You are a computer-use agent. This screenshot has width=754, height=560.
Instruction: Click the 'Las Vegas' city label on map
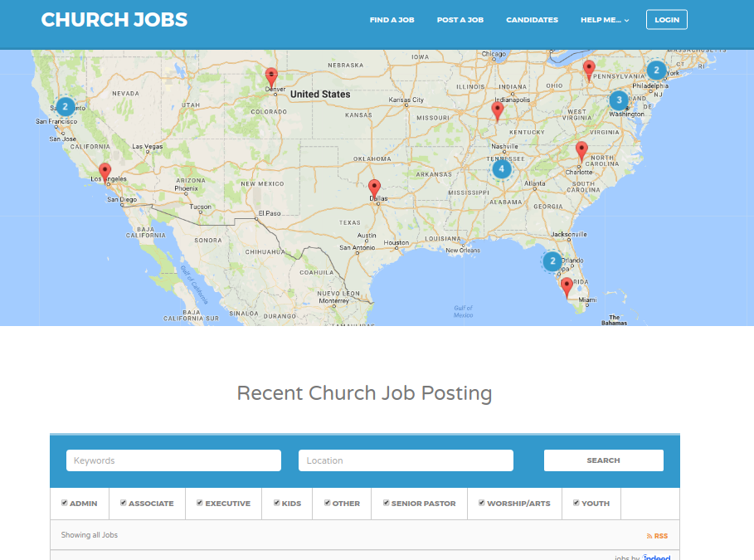[x=148, y=146]
